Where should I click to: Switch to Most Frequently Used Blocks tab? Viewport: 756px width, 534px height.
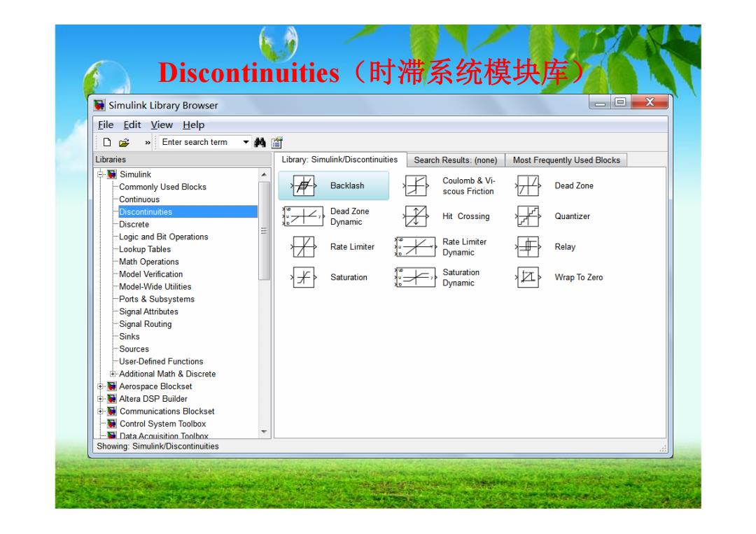(x=566, y=160)
